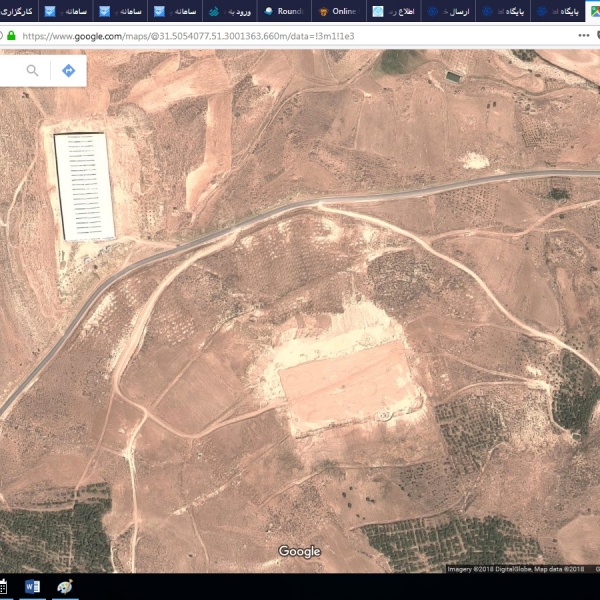Screen dimensions: 600x600
Task: Click the Google Maps search magnifier icon
Action: [x=33, y=70]
